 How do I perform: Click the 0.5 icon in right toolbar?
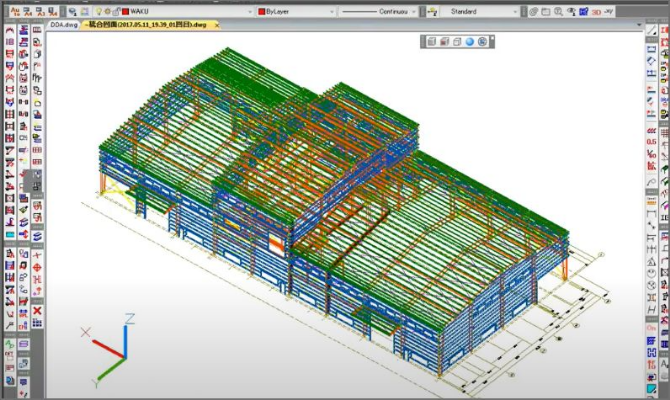tap(651, 142)
